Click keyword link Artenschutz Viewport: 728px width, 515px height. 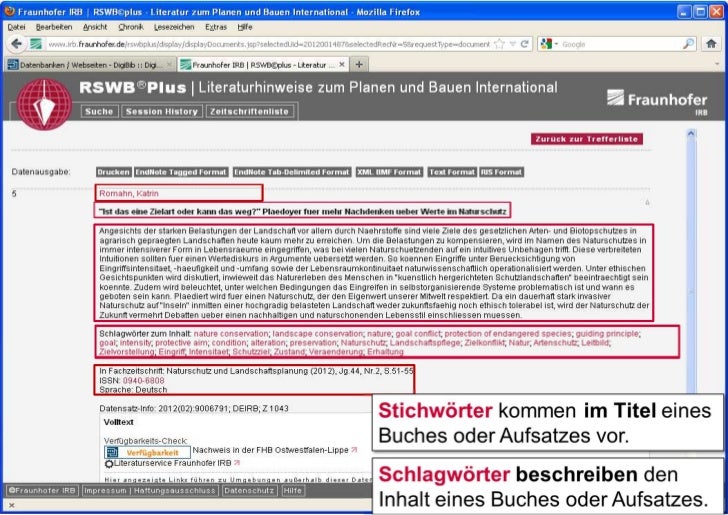click(x=555, y=343)
